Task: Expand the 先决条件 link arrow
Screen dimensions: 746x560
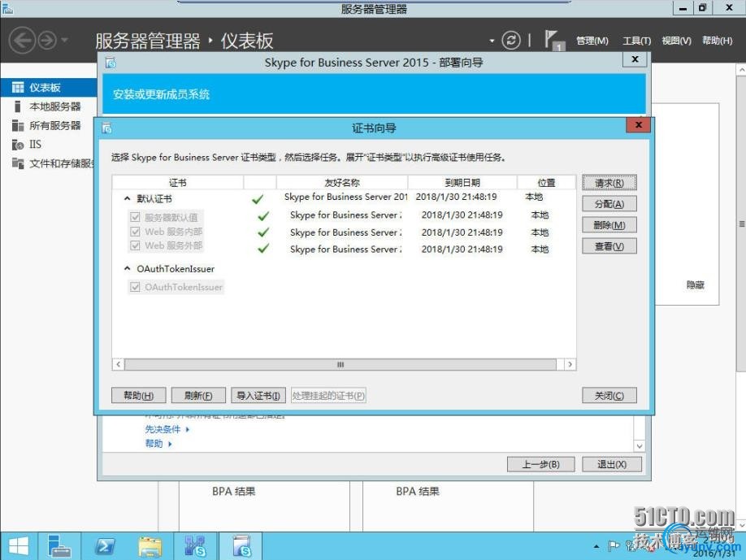Action: click(188, 429)
